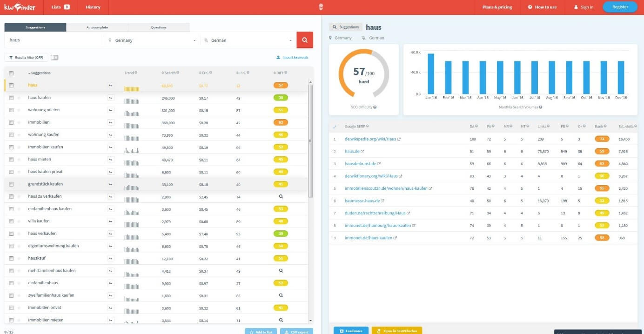Sort by DIFF column
644x334 pixels.
pyautogui.click(x=278, y=73)
